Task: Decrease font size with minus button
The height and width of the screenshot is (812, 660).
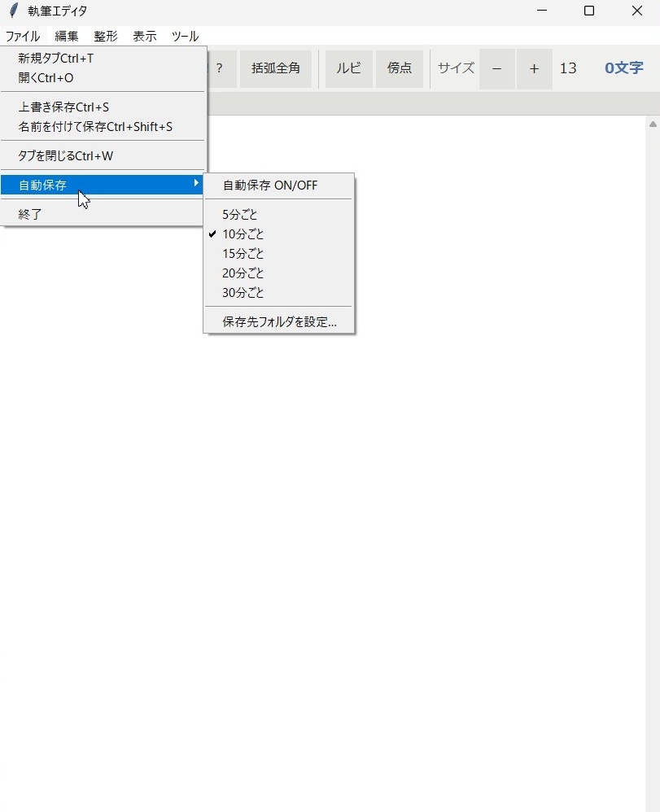Action: pos(496,69)
